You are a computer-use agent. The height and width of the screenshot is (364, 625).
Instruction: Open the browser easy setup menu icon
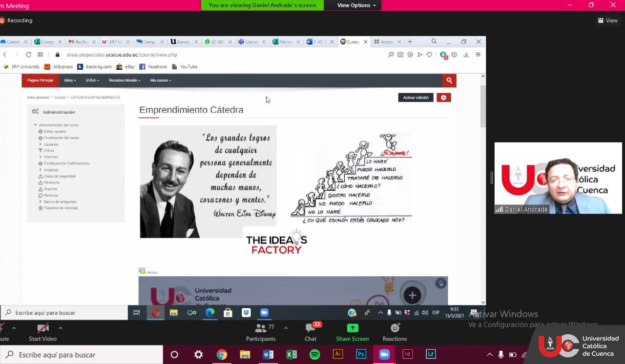[478, 55]
